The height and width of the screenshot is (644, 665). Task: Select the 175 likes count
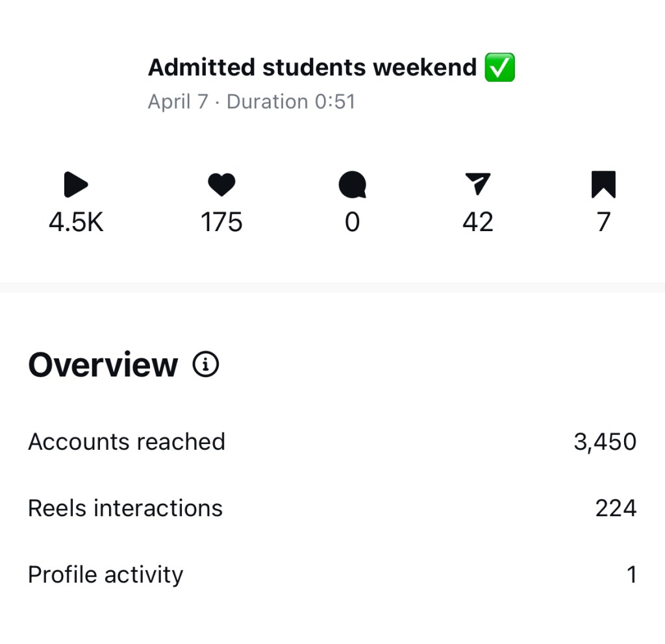tap(221, 223)
